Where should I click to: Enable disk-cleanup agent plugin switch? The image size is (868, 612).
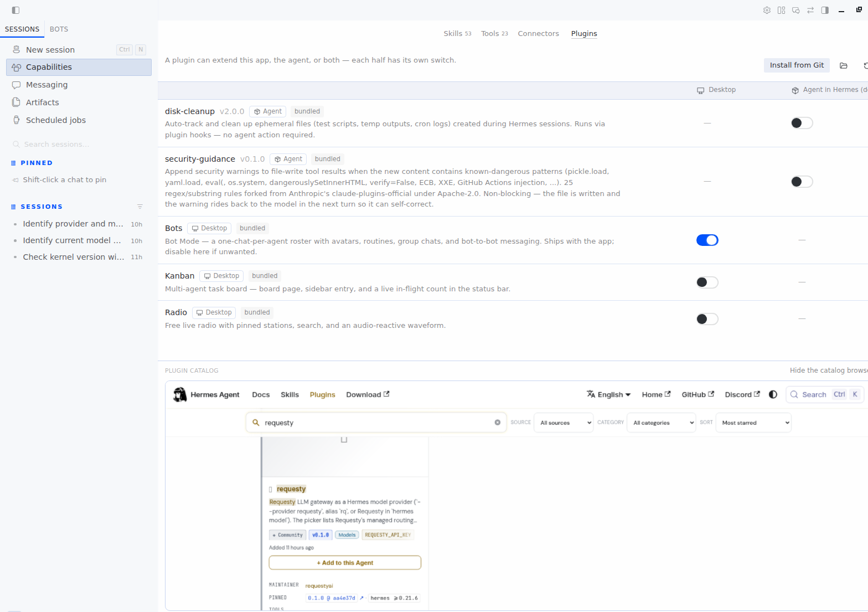click(802, 123)
